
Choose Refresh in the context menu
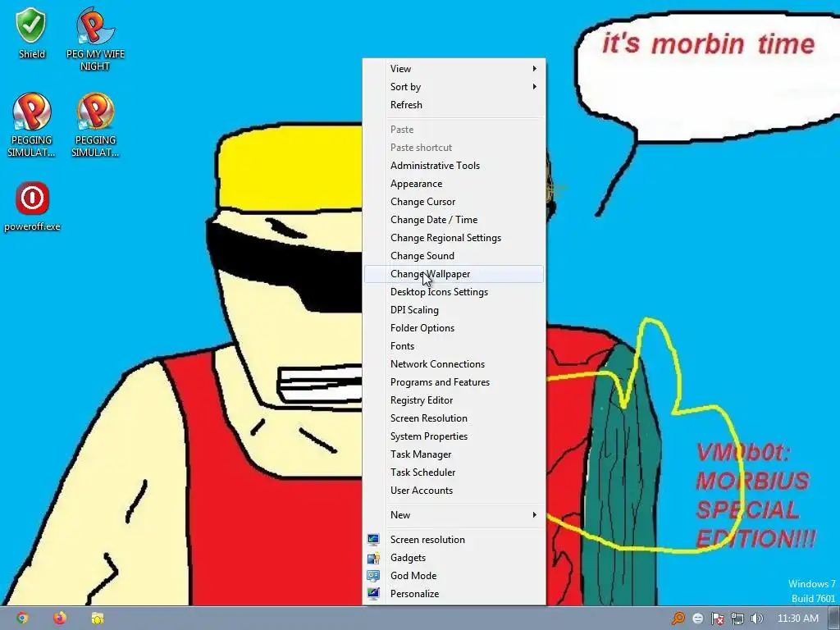pyautogui.click(x=454, y=105)
